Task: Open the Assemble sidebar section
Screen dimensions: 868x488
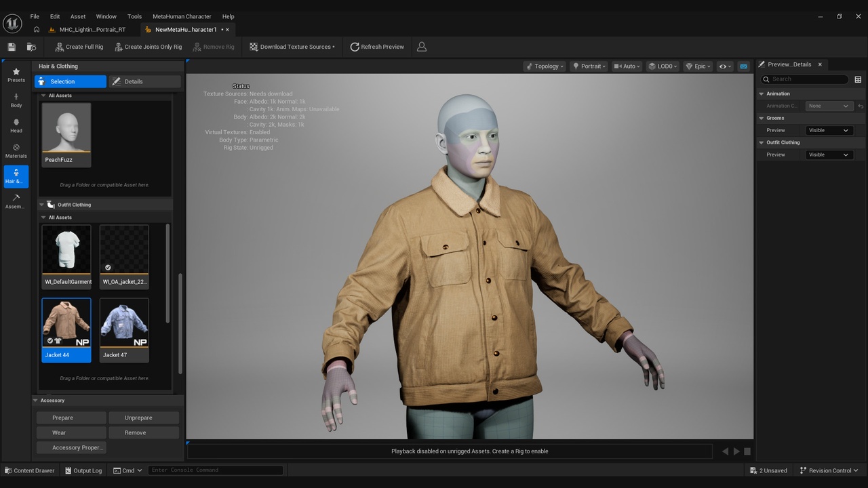Action: tap(16, 201)
